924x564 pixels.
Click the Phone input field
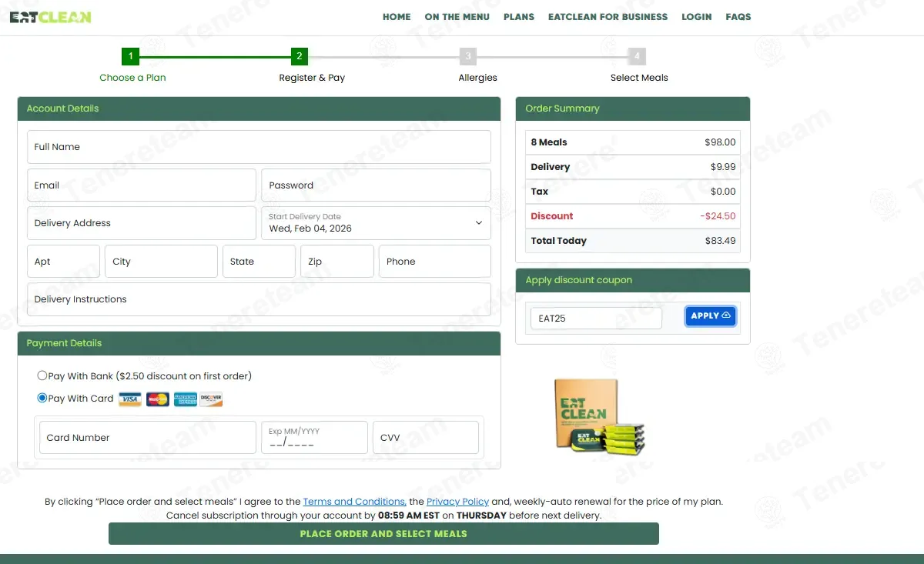(434, 262)
